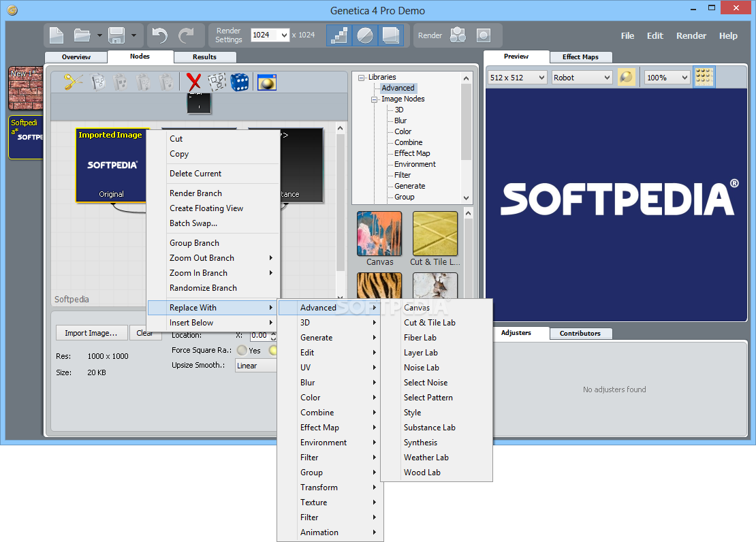This screenshot has width=756, height=542.
Task: Choose Noise Lab in Advanced submenu
Action: [437, 368]
